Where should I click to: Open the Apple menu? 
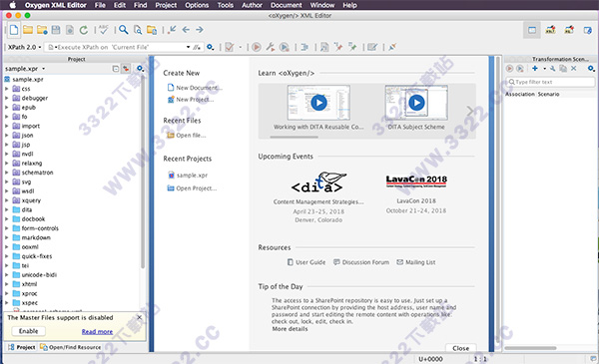13,5
